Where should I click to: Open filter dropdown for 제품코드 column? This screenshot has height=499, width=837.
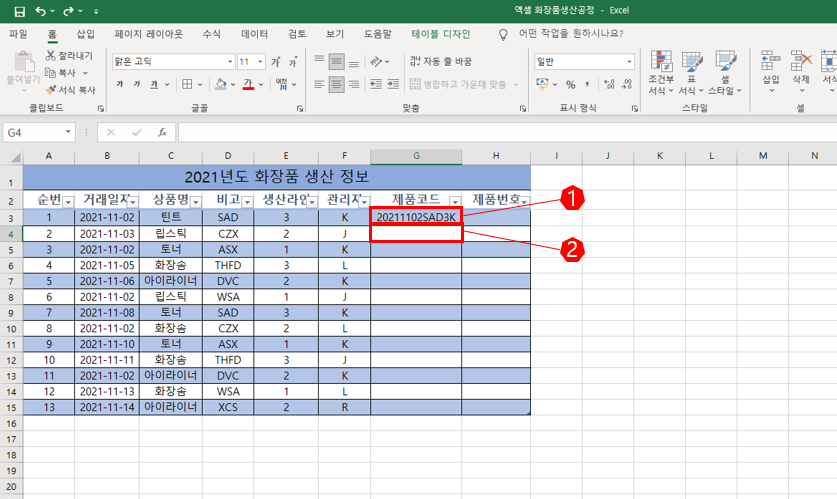455,202
